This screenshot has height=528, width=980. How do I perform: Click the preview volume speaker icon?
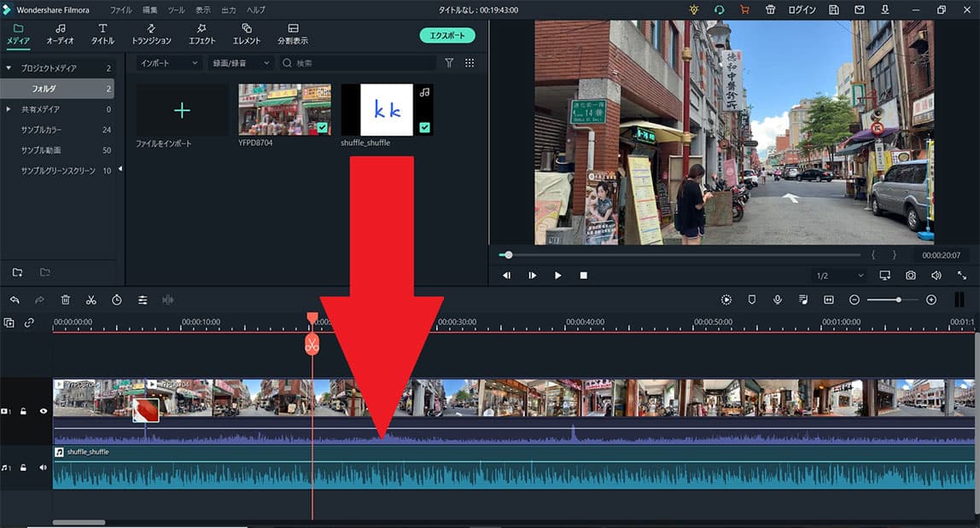pos(936,276)
